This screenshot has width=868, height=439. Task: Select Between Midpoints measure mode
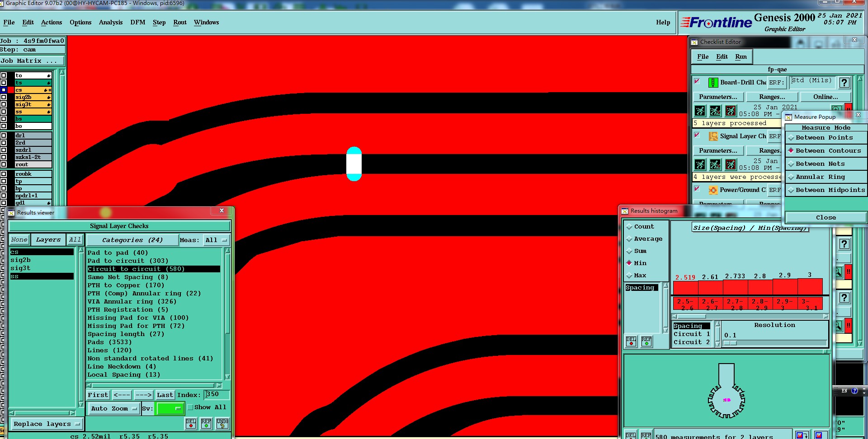tap(826, 190)
